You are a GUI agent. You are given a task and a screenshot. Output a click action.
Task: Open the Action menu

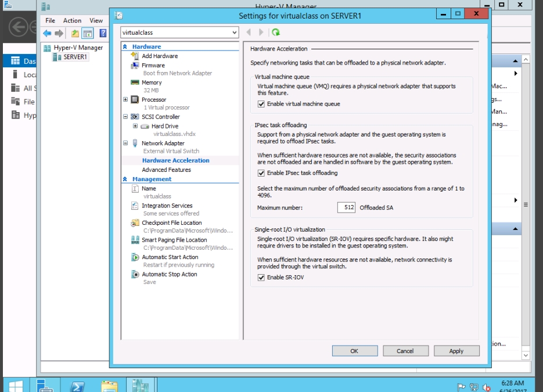click(x=72, y=20)
